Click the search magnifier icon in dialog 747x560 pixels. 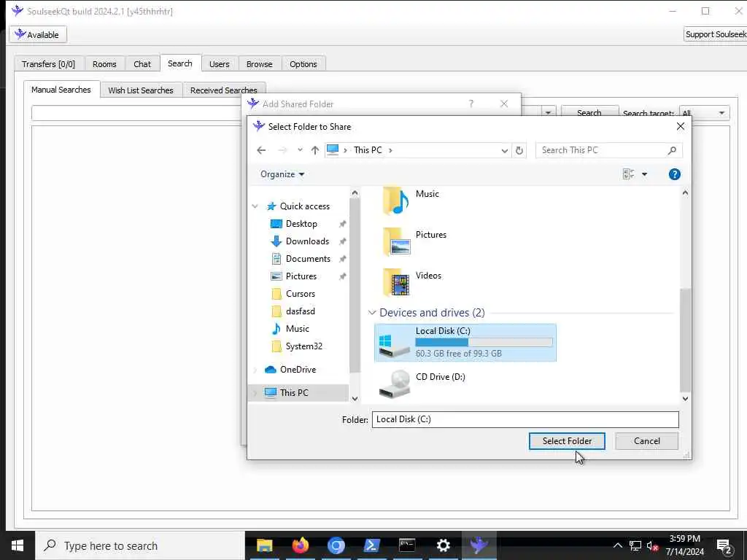[x=672, y=150]
